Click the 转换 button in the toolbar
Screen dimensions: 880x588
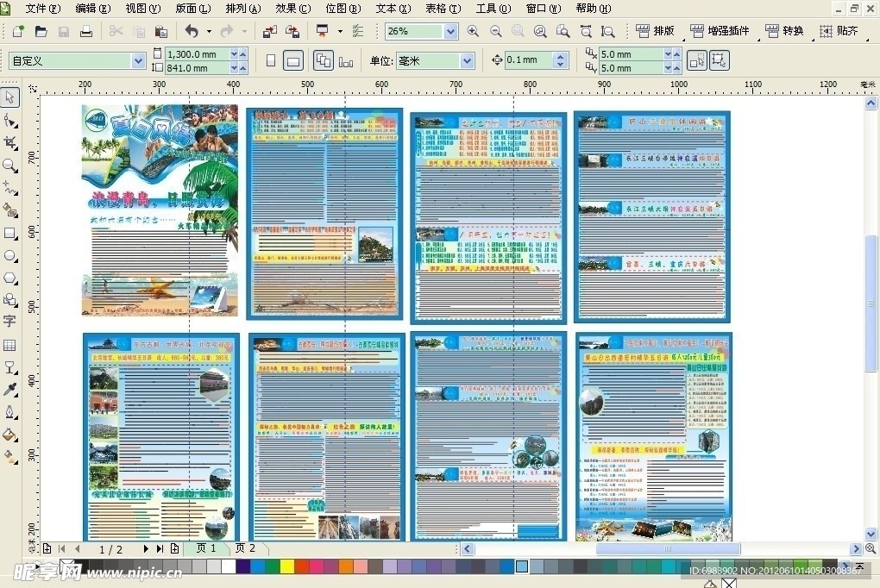(784, 31)
